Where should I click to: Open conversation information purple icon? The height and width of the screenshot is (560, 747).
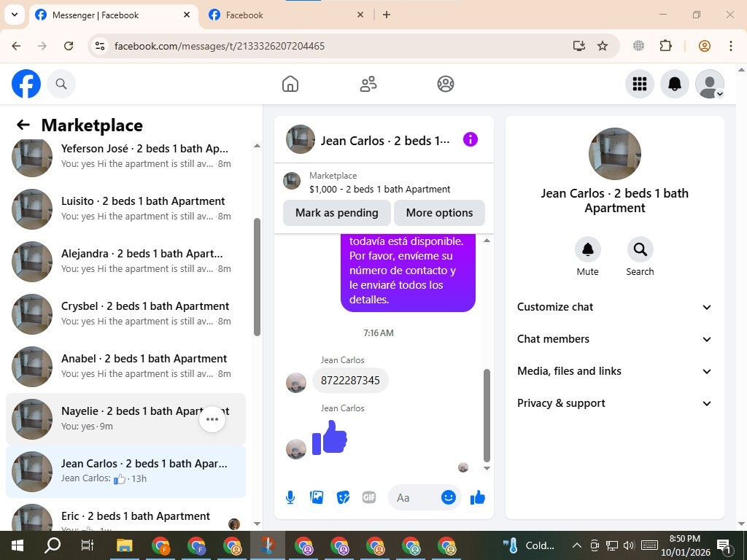(x=471, y=139)
